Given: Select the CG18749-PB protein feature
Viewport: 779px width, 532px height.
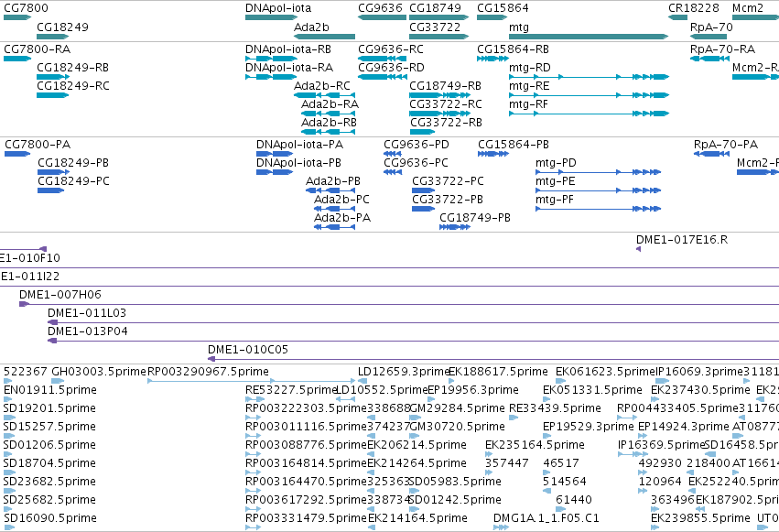Looking at the screenshot, I should tap(455, 227).
